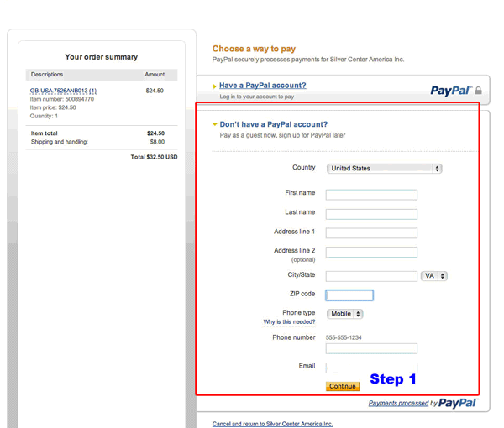Click the 'Item number: 500894770' text
Viewport: 504px width, 428px height.
[x=62, y=99]
